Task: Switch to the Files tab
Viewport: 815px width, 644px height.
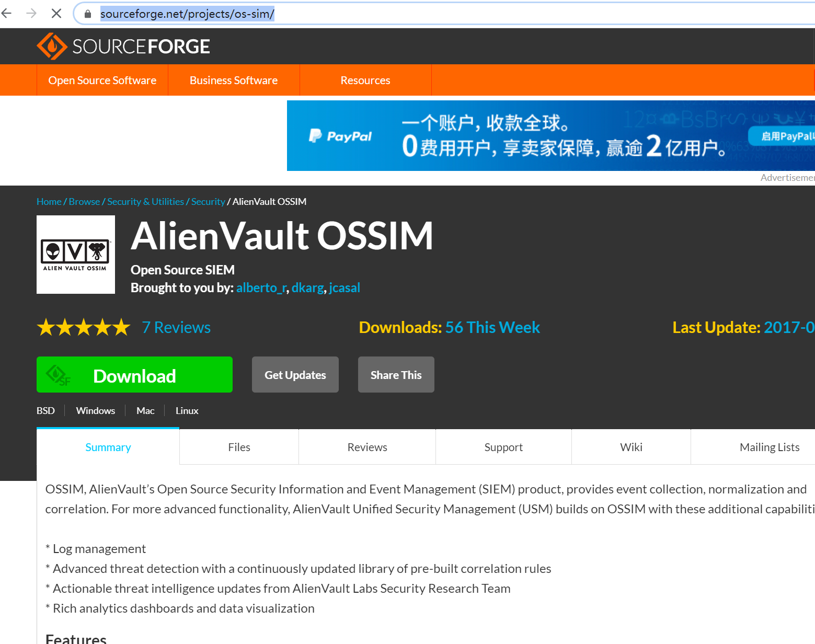Action: coord(239,447)
